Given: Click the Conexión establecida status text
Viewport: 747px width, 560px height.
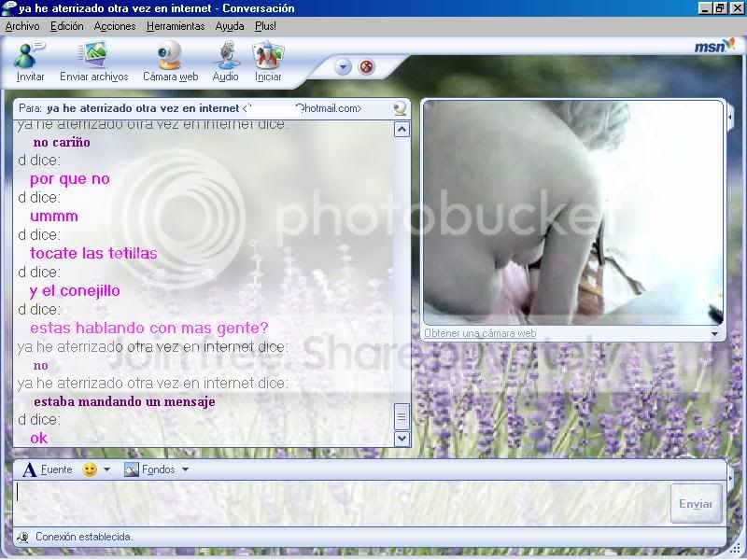Looking at the screenshot, I should pos(84,538).
